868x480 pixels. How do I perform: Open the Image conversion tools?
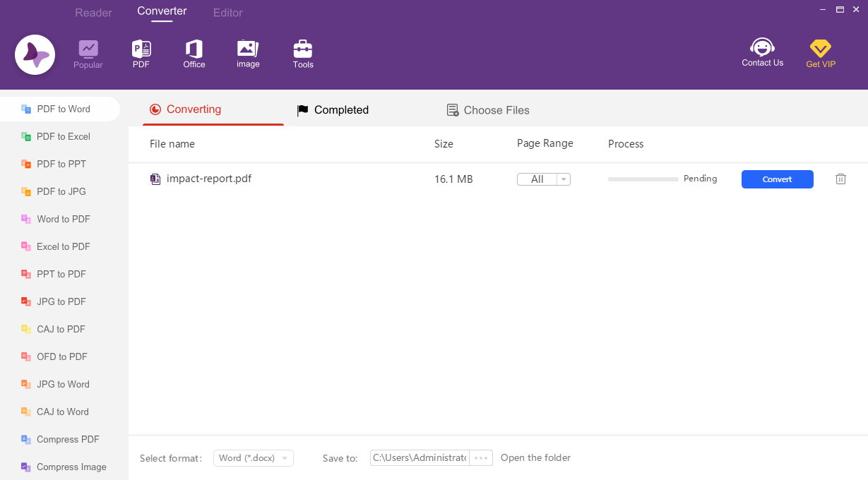(247, 53)
